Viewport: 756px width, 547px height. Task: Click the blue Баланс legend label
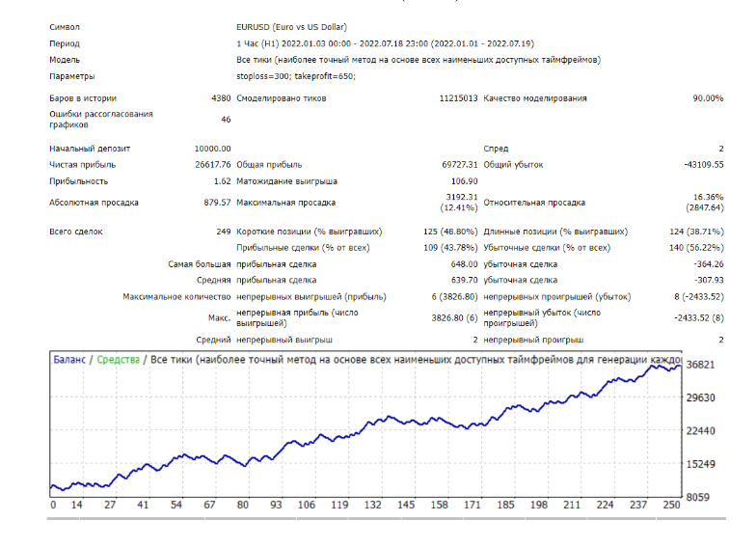(x=69, y=359)
